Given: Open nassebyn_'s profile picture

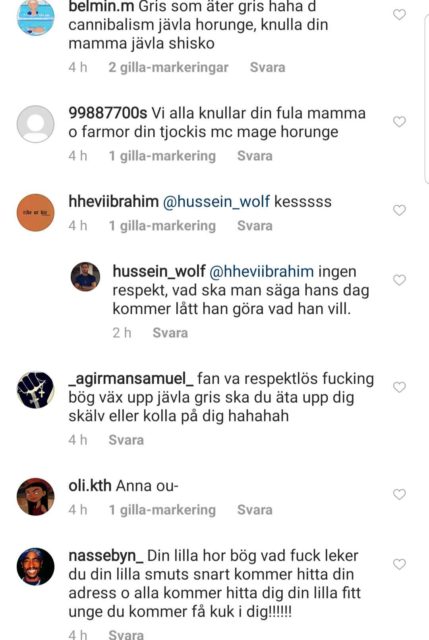Looking at the screenshot, I should pos(36,567).
